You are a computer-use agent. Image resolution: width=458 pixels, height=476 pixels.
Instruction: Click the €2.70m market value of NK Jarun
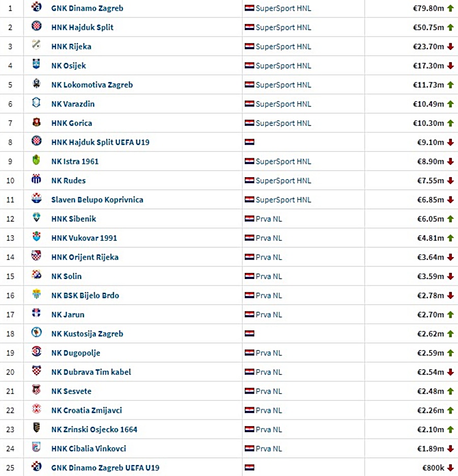click(431, 315)
